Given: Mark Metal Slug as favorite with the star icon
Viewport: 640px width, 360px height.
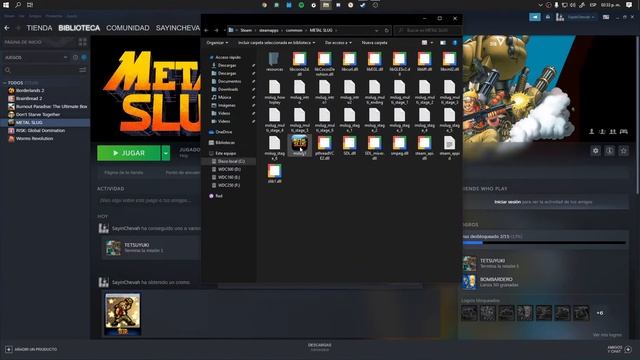Looking at the screenshot, I should (x=623, y=151).
